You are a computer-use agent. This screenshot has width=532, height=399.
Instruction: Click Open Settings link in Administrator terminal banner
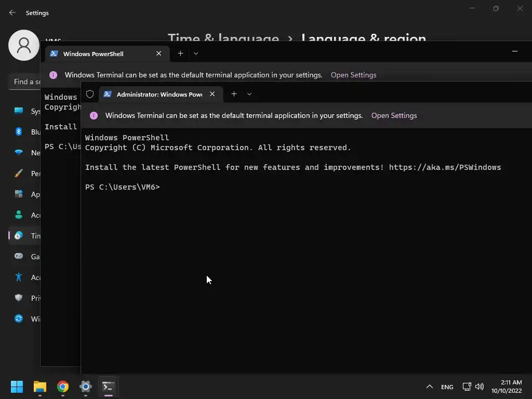coord(394,115)
